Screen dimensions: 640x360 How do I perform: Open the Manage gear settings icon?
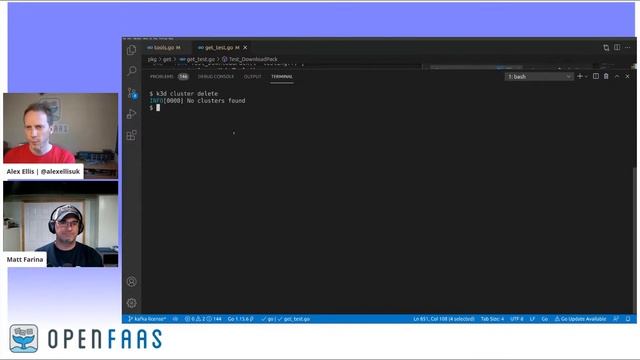point(131,303)
